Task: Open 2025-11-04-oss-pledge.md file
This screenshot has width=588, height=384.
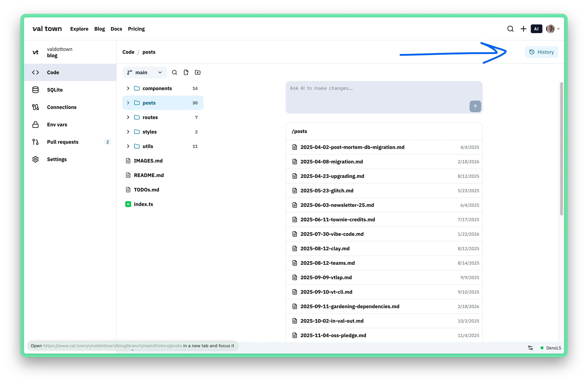Action: (384, 335)
